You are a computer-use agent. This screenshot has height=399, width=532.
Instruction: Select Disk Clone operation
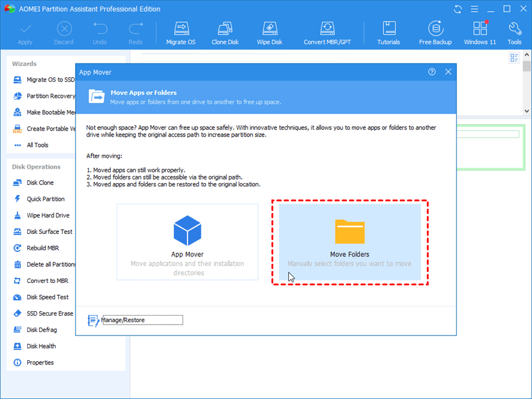pos(33,183)
